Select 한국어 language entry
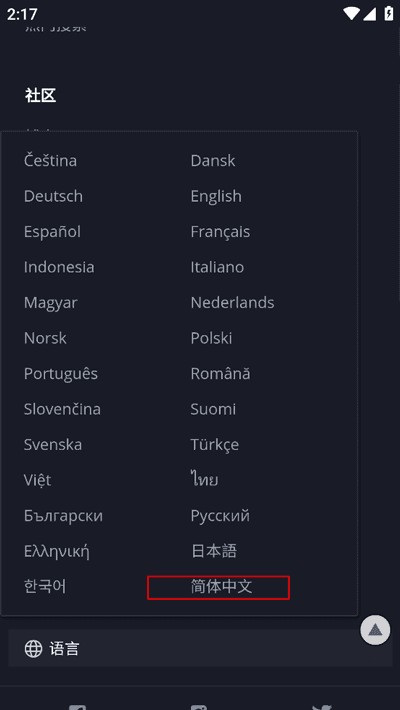This screenshot has width=400, height=710. (45, 587)
